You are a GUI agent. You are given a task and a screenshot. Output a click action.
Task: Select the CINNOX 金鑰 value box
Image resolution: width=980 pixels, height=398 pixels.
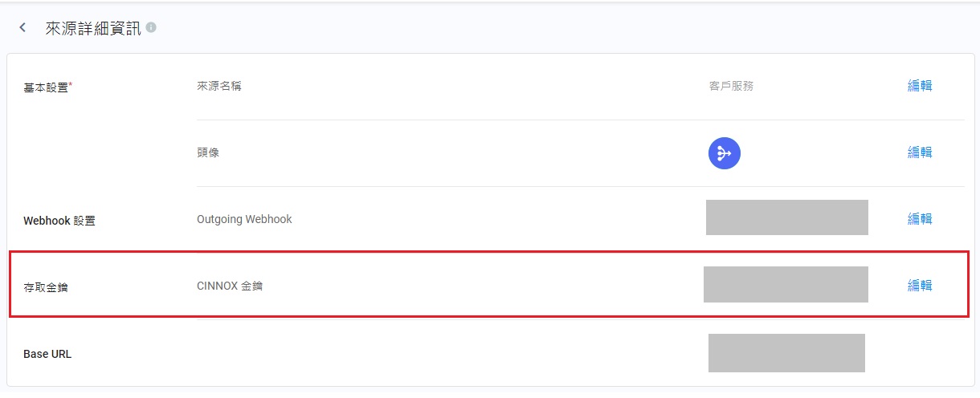[x=786, y=285]
